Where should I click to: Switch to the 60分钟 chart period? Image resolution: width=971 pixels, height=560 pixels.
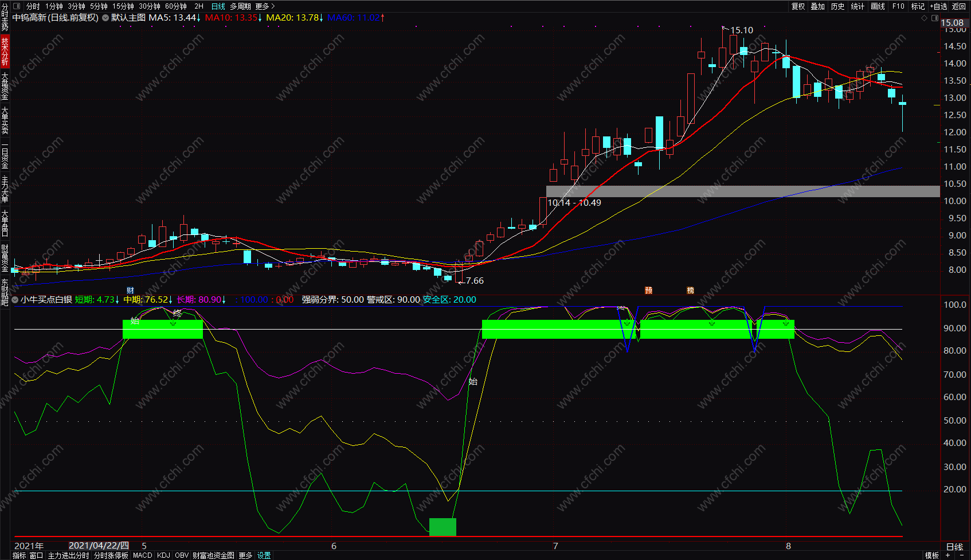point(175,6)
